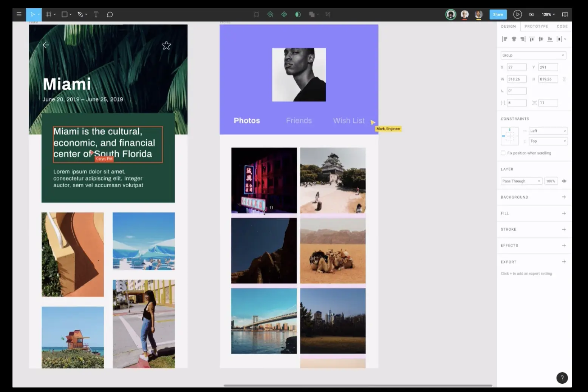
Task: Click the second collaborator avatar with the red underline
Action: click(x=465, y=15)
